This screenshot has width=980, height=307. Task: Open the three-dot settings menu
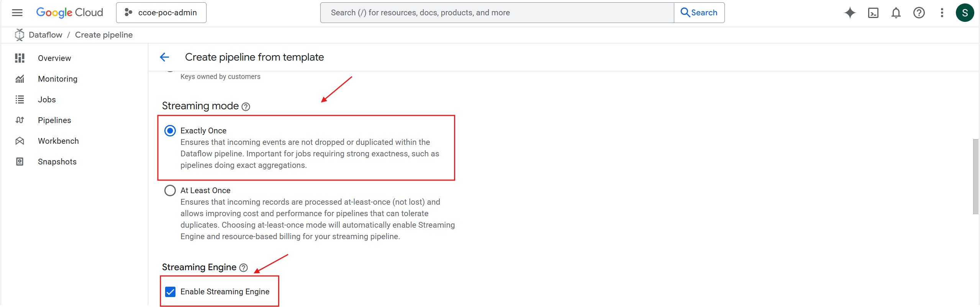[x=942, y=13]
